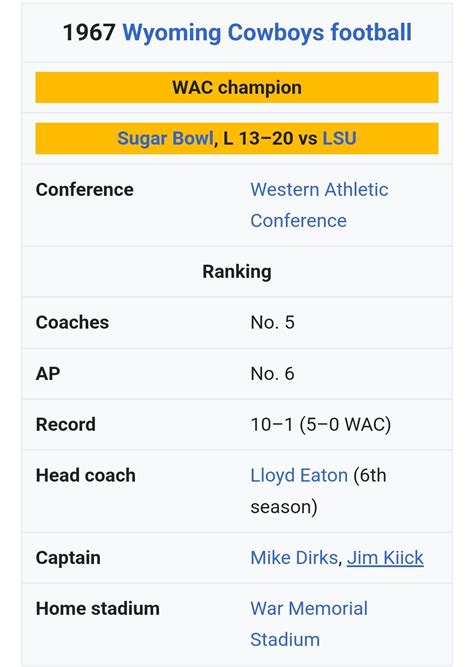Open the Wyoming Cowboys football link
The height and width of the screenshot is (667, 474).
tap(267, 33)
